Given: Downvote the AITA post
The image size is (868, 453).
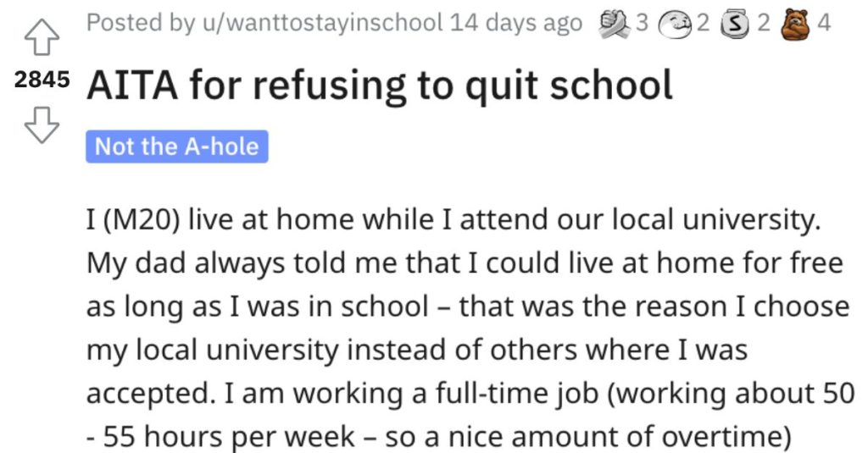Looking at the screenshot, I should pyautogui.click(x=42, y=125).
